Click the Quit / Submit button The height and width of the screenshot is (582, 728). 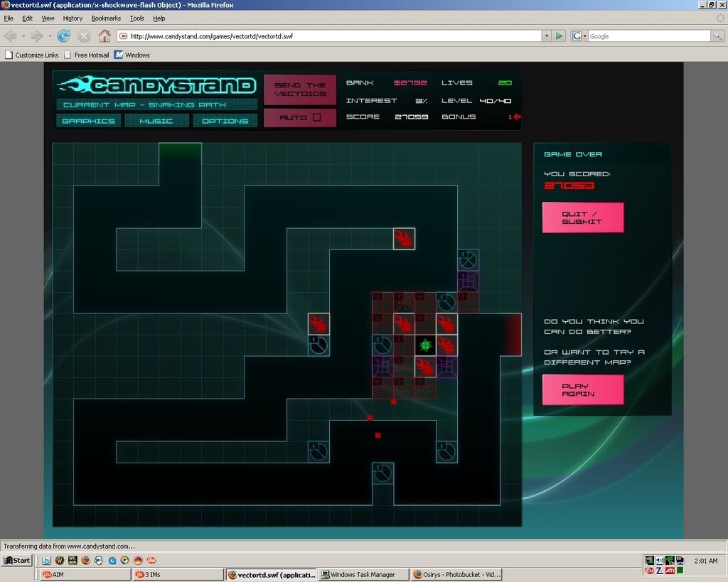(x=582, y=217)
